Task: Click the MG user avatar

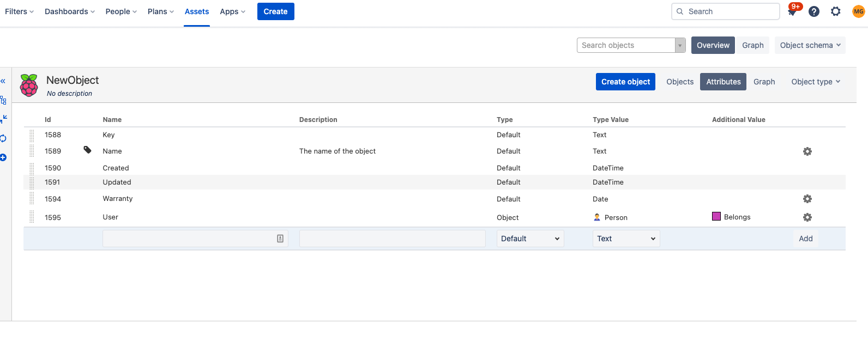Action: (858, 11)
